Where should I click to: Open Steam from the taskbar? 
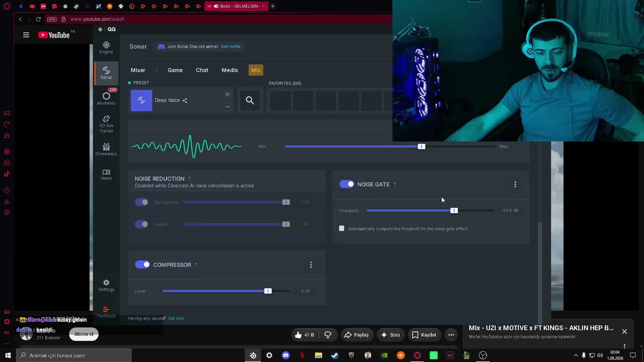click(335, 355)
